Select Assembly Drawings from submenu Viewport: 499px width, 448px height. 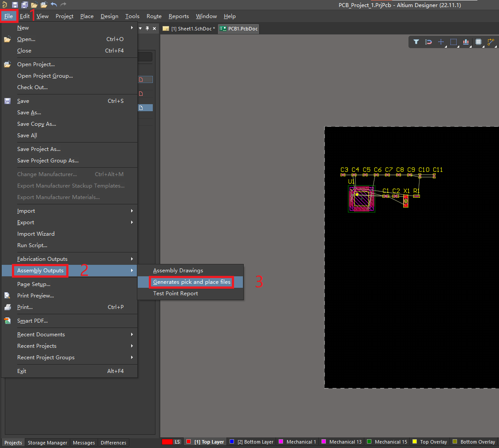click(x=191, y=271)
